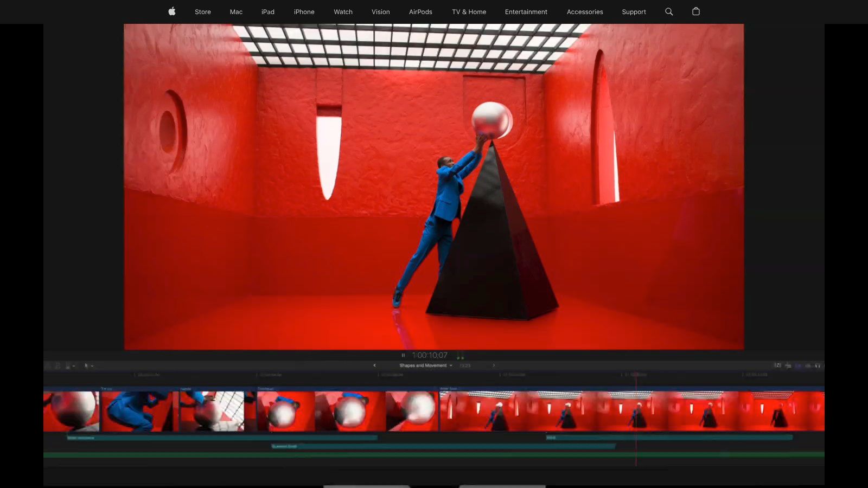Open the shopping bag icon
This screenshot has width=868, height=488.
tap(696, 11)
